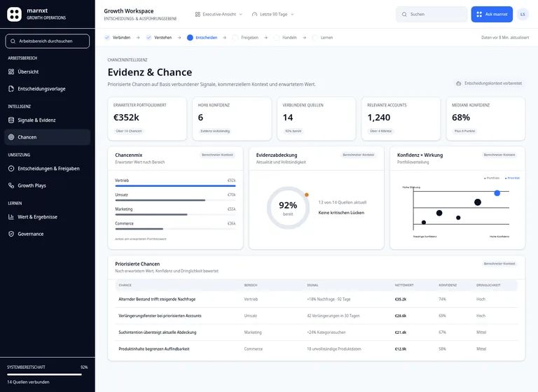This screenshot has width=538, height=392.
Task: Toggle the Verbinden step checkmark
Action: (107, 37)
